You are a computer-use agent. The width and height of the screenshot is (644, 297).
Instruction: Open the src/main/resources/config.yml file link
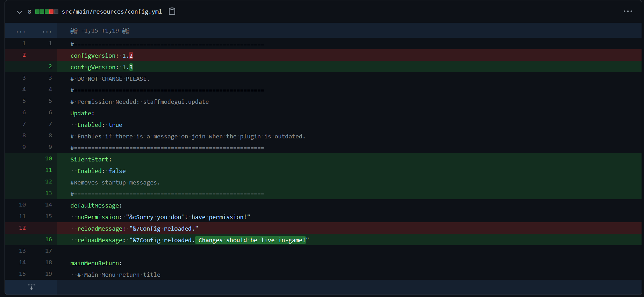(112, 12)
